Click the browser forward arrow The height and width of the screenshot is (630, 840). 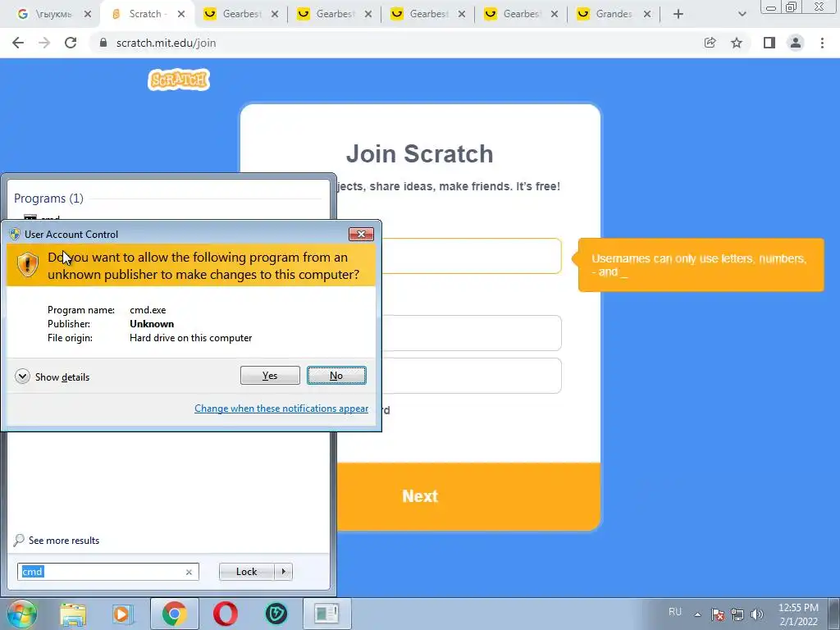tap(44, 43)
